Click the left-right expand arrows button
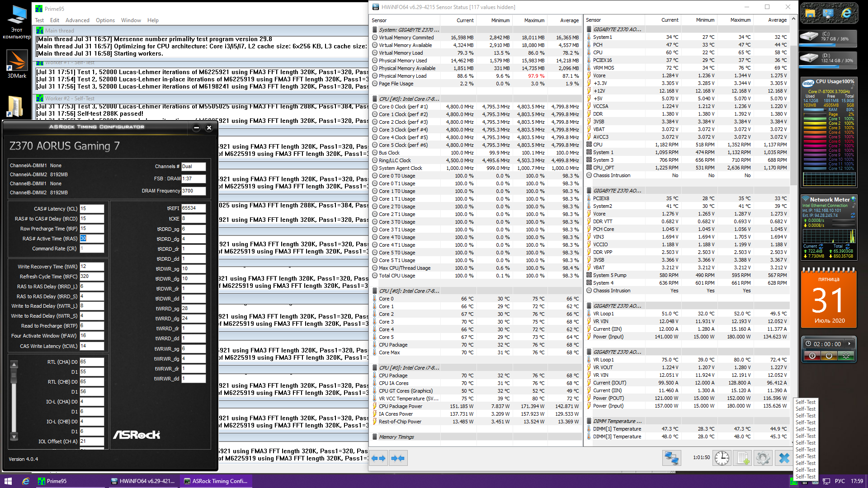The image size is (868, 488). pyautogui.click(x=378, y=458)
